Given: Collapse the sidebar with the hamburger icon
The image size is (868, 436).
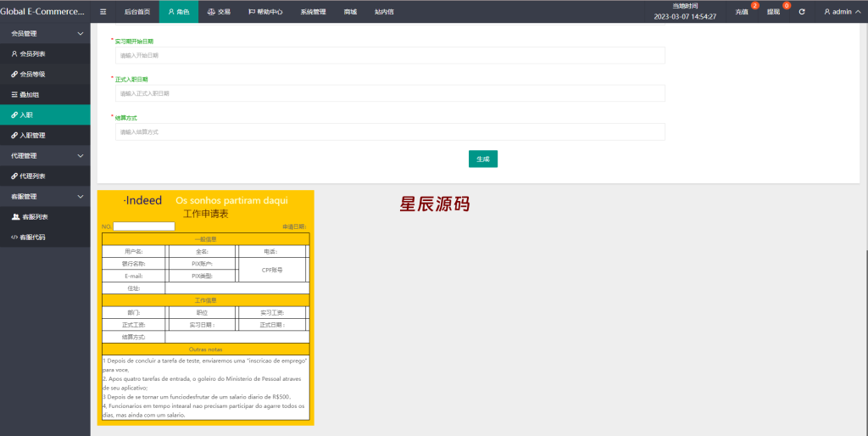Looking at the screenshot, I should (x=103, y=12).
